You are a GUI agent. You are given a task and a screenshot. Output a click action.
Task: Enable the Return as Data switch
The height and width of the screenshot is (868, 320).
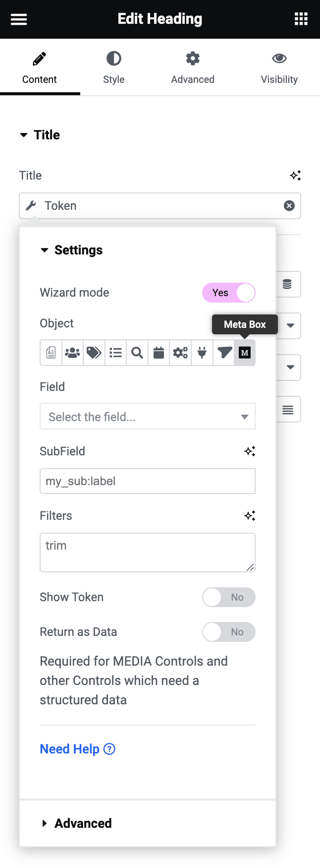coord(229,632)
